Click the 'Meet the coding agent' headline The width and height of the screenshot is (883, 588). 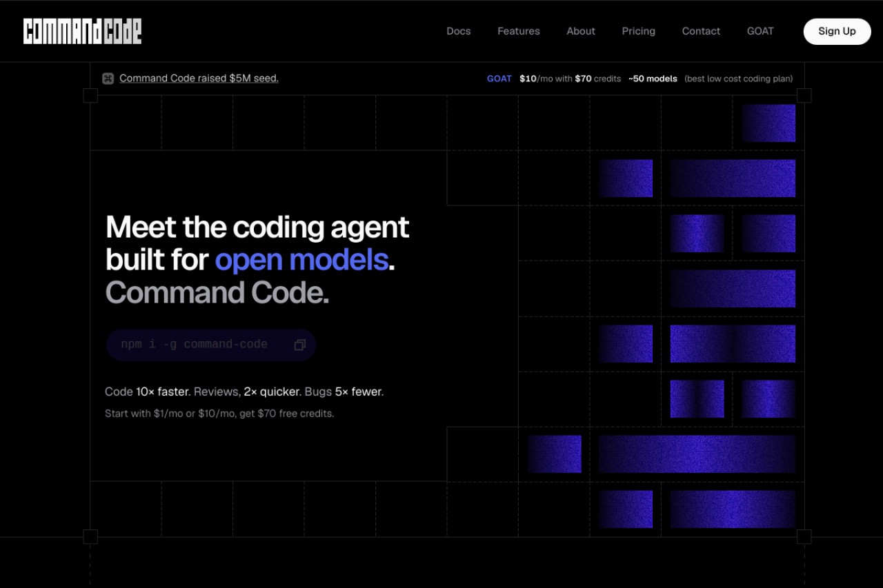257,227
